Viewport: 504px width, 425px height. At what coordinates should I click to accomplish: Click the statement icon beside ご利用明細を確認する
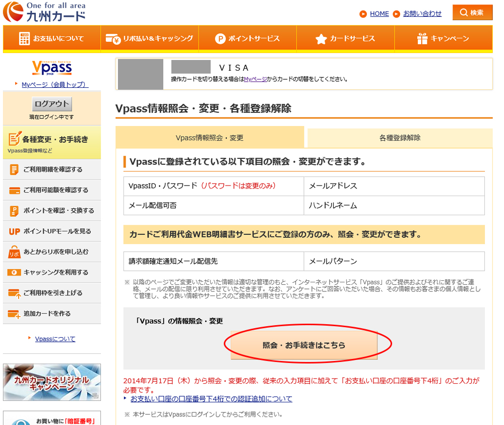click(14, 169)
